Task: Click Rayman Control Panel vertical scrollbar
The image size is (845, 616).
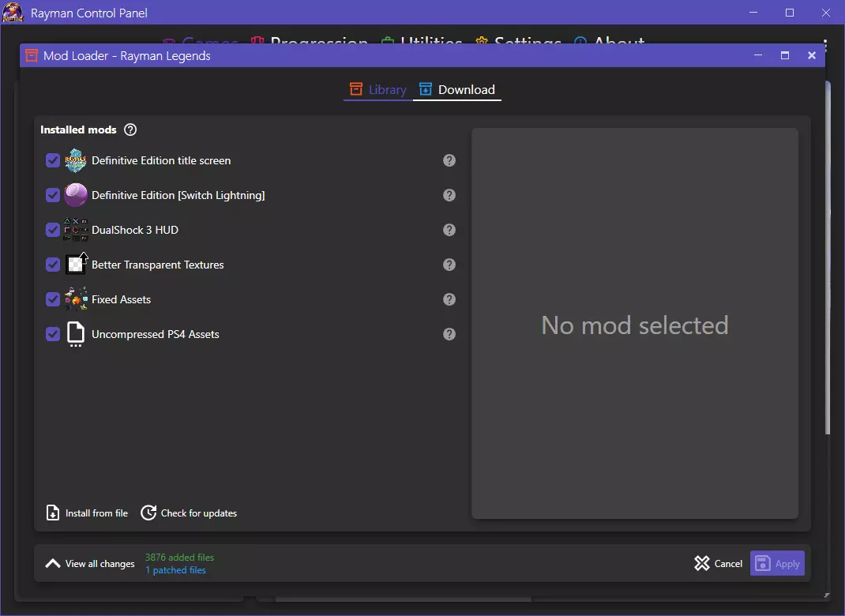Action: click(828, 258)
